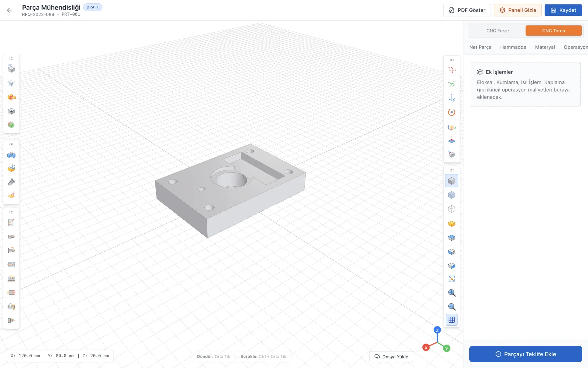
Task: Zoom in with the magnifier plus icon
Action: click(452, 293)
